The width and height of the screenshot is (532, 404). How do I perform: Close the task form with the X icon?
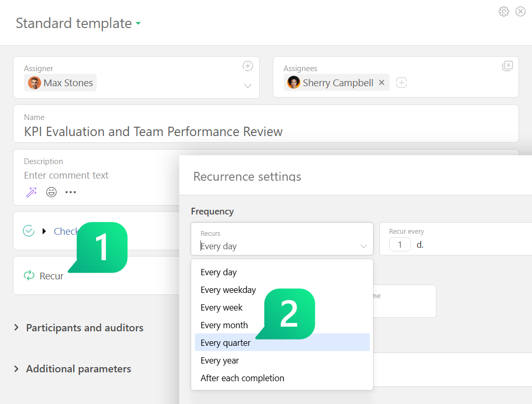coord(521,11)
